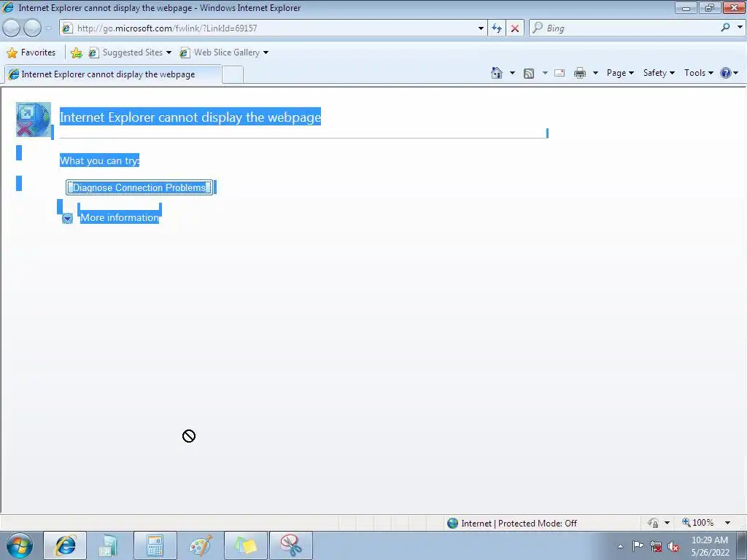Click the status bar security lock icon

coord(654,523)
